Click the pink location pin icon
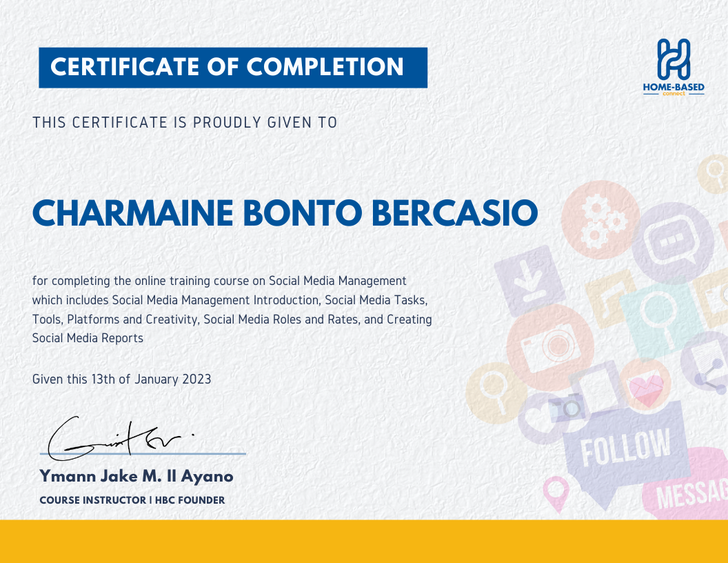The image size is (728, 563). tap(556, 493)
